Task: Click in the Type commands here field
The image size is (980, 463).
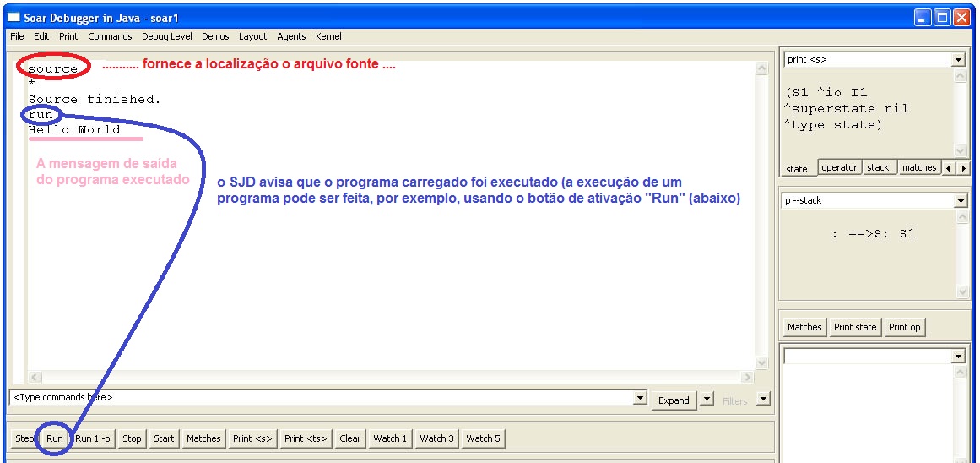Action: pos(321,397)
